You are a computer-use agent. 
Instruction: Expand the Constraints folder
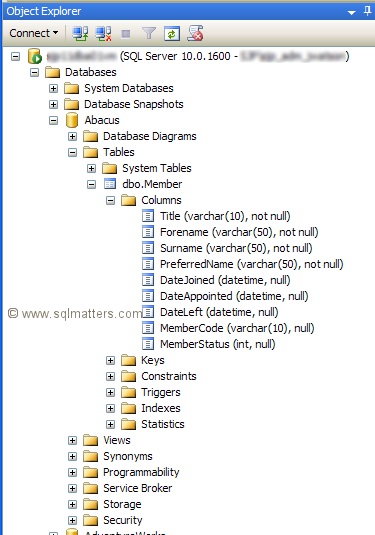[x=111, y=377]
